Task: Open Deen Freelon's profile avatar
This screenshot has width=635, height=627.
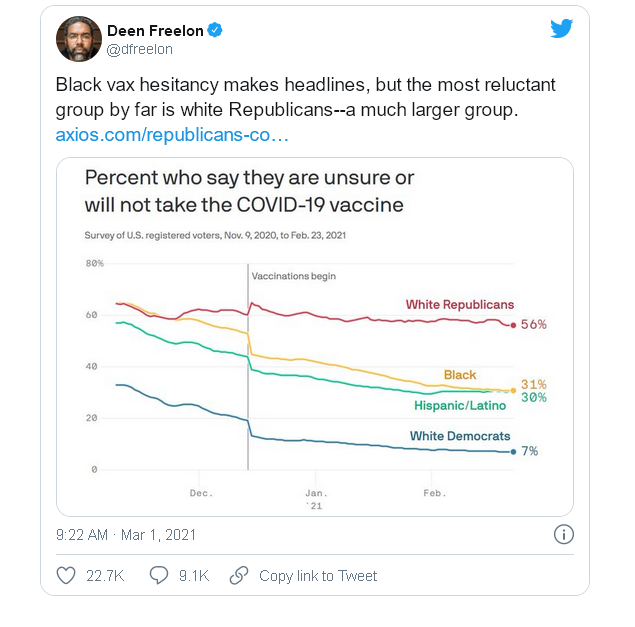Action: pyautogui.click(x=79, y=39)
